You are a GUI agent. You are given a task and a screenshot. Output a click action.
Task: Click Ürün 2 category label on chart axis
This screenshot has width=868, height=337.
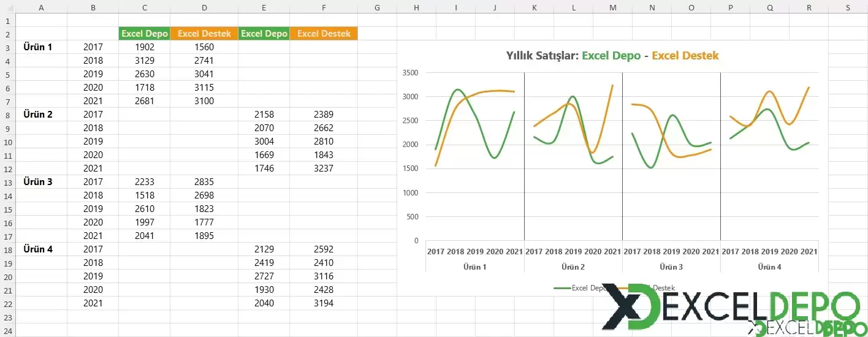pos(573,267)
